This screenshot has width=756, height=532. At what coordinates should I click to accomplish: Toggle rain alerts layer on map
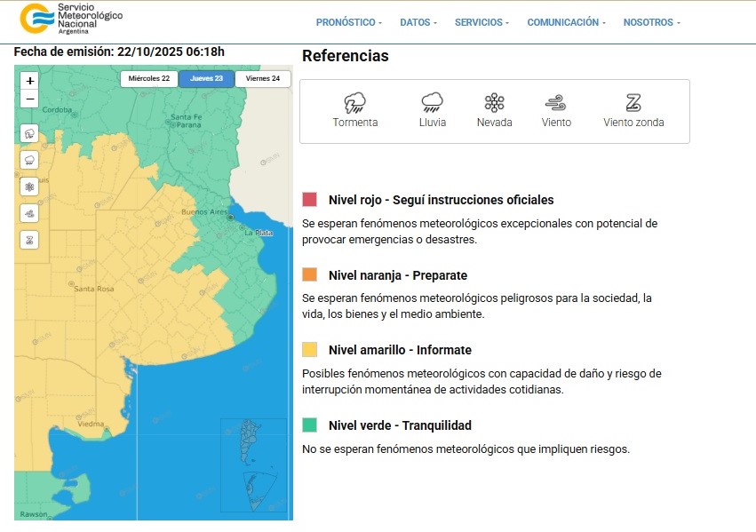tap(30, 161)
